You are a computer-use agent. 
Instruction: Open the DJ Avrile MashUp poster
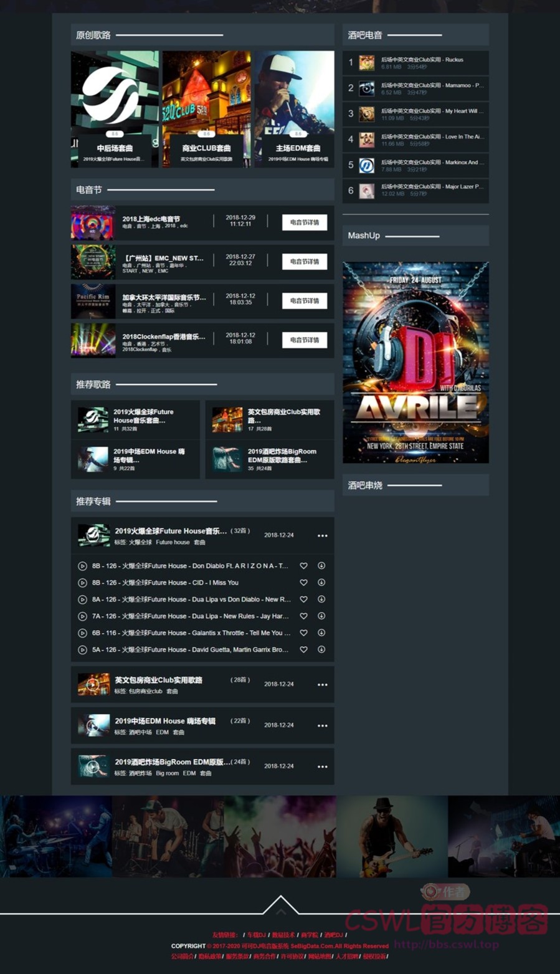tap(415, 362)
